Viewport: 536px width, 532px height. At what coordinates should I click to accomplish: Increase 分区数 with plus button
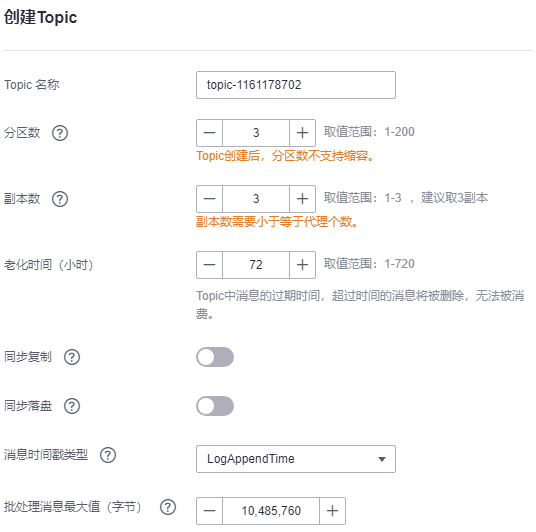click(x=302, y=133)
